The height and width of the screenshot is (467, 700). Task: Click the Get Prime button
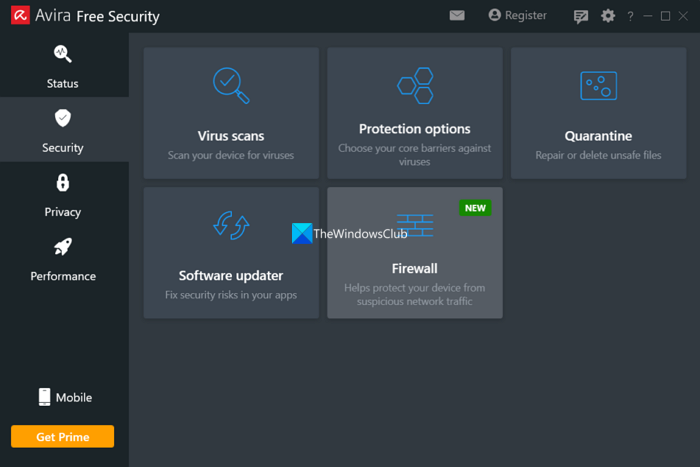click(63, 437)
